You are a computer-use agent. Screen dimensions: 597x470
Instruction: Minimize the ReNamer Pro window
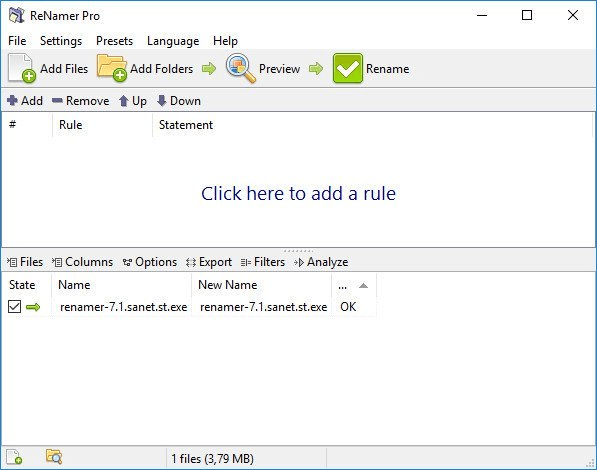(482, 15)
